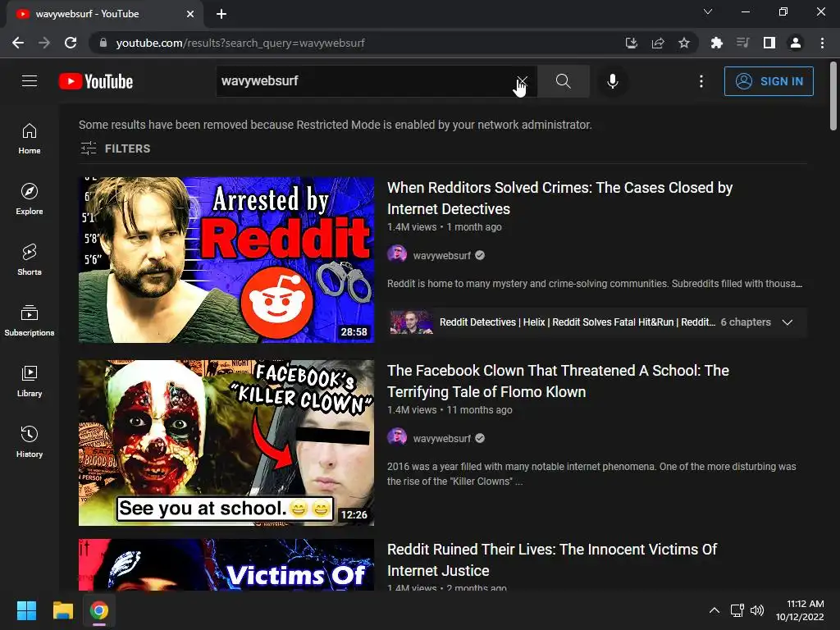
Task: Open Reddit Ruined Their Lives video title
Action: pyautogui.click(x=552, y=559)
